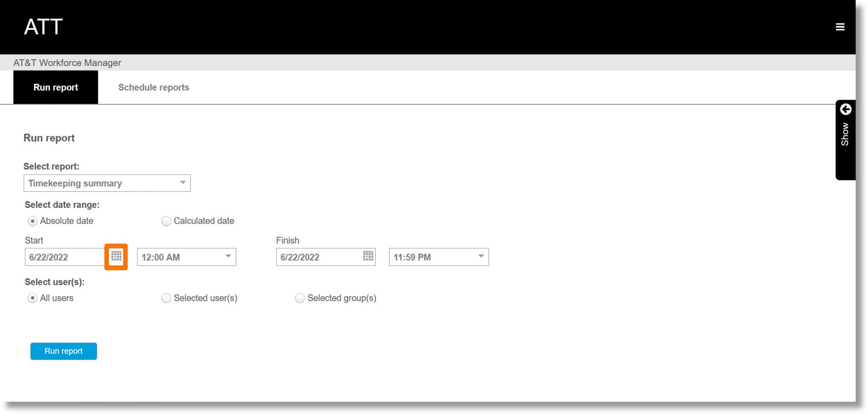This screenshot has width=868, height=414.
Task: Click the Select user(s): label
Action: click(55, 282)
